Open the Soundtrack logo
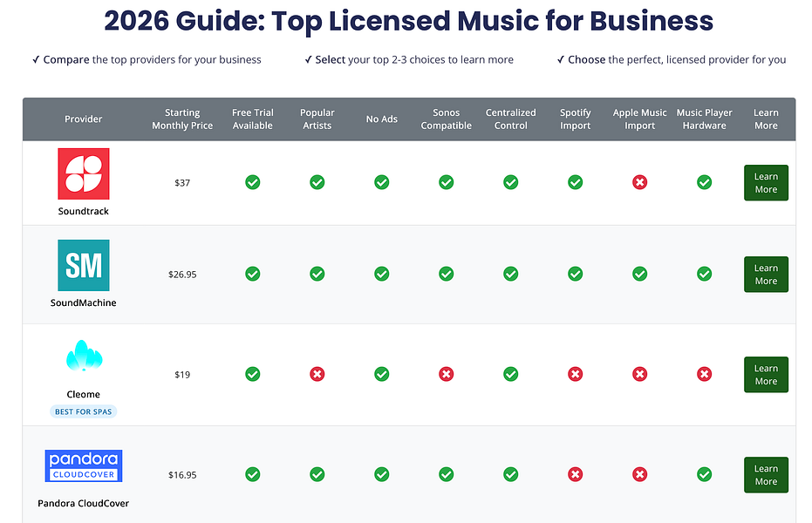The height and width of the screenshot is (523, 812). [x=84, y=173]
